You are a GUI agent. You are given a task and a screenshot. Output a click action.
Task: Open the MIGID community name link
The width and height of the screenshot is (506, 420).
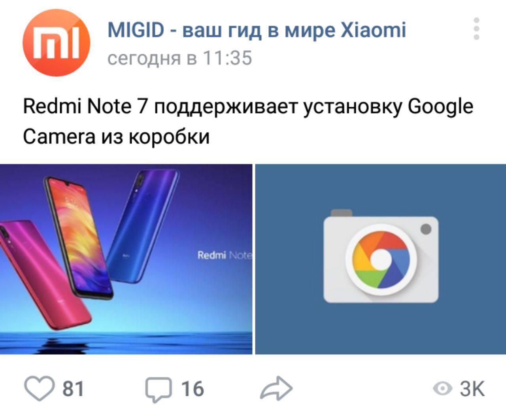click(257, 30)
